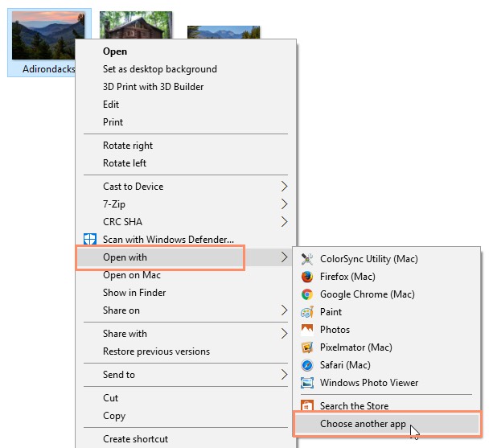Click the Pixelmator icon

[306, 347]
